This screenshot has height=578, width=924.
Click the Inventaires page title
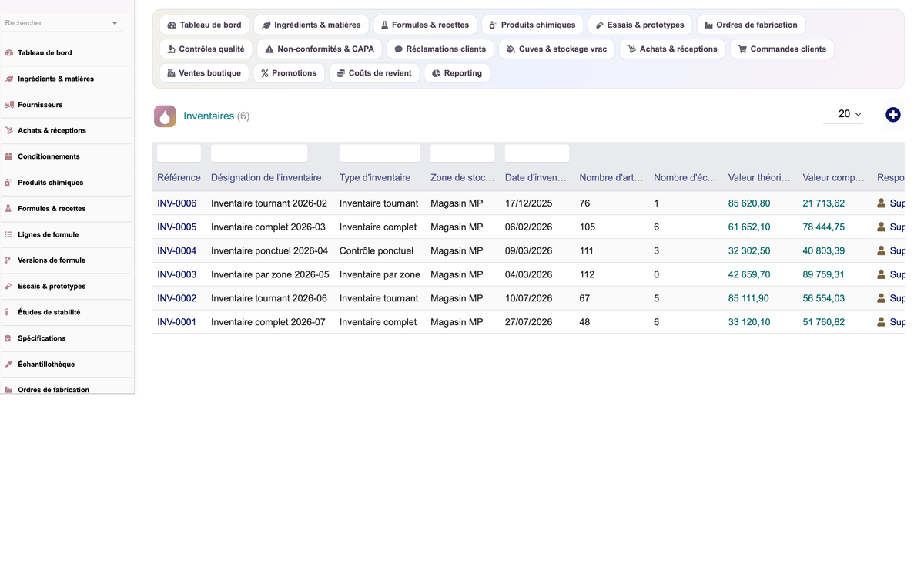[x=209, y=116]
